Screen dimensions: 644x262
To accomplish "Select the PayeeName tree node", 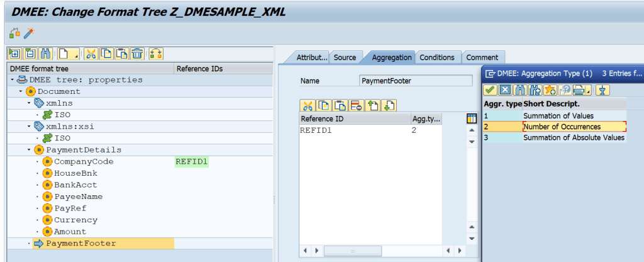I will (79, 196).
